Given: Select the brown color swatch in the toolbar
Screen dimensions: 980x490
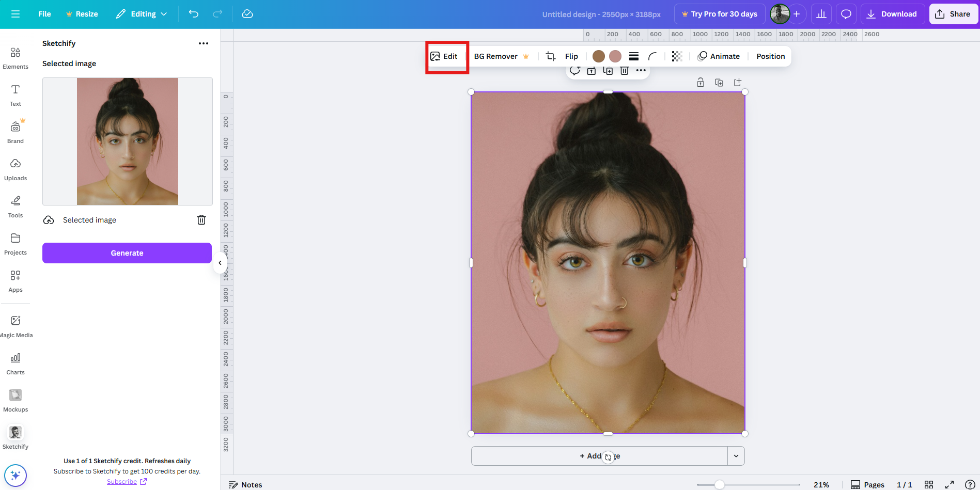Looking at the screenshot, I should [598, 56].
